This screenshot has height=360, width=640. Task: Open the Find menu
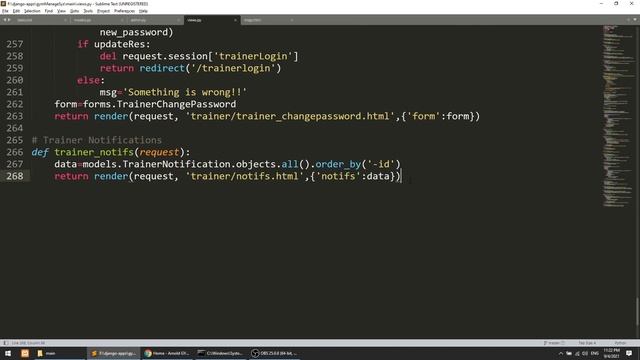(x=49, y=11)
